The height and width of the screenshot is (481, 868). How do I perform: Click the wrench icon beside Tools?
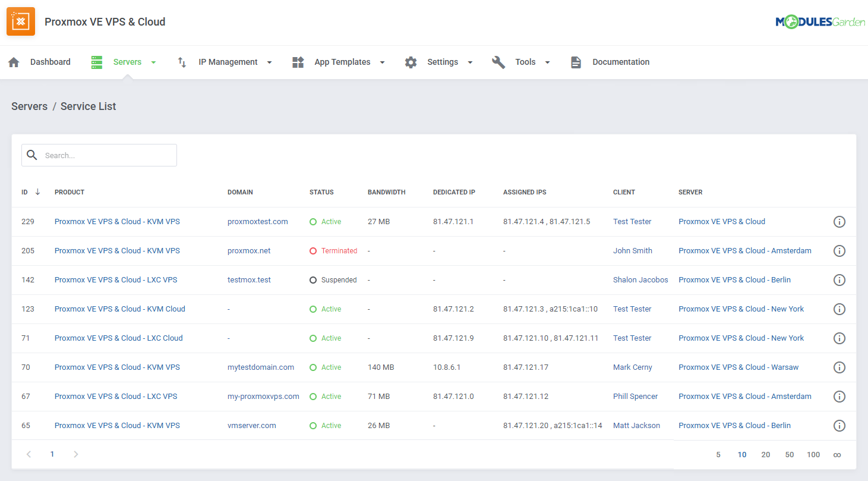point(498,62)
